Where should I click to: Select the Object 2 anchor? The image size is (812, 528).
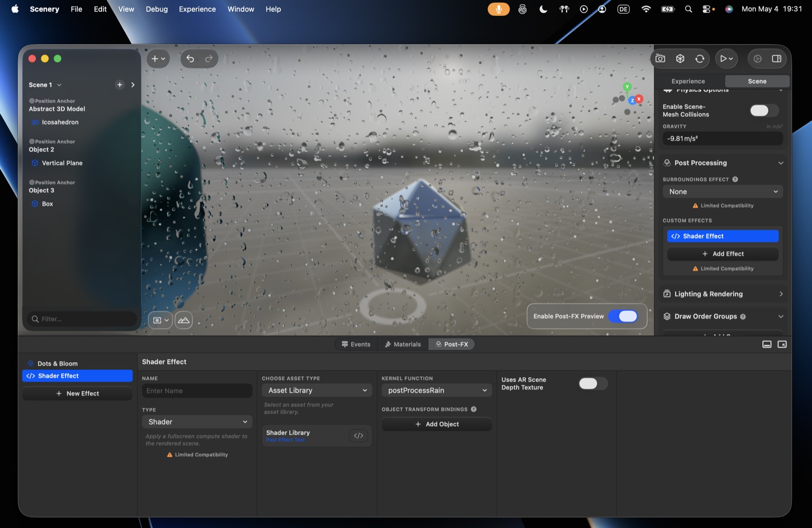(42, 150)
